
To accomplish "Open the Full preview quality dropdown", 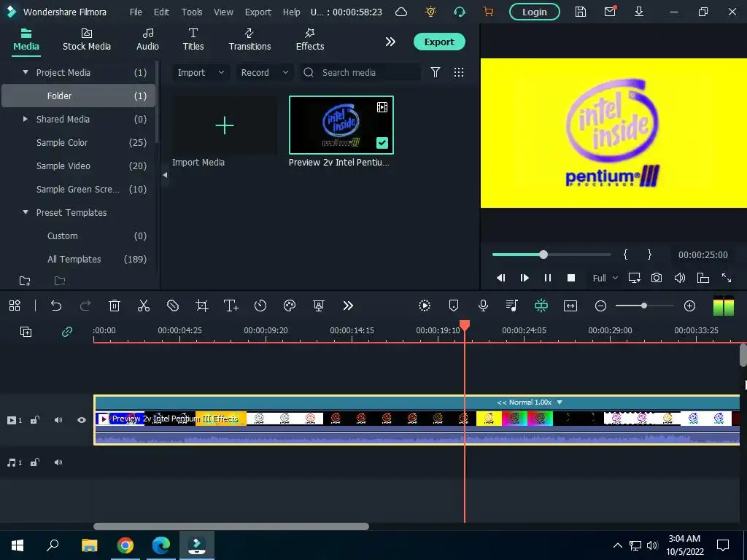I will 605,278.
